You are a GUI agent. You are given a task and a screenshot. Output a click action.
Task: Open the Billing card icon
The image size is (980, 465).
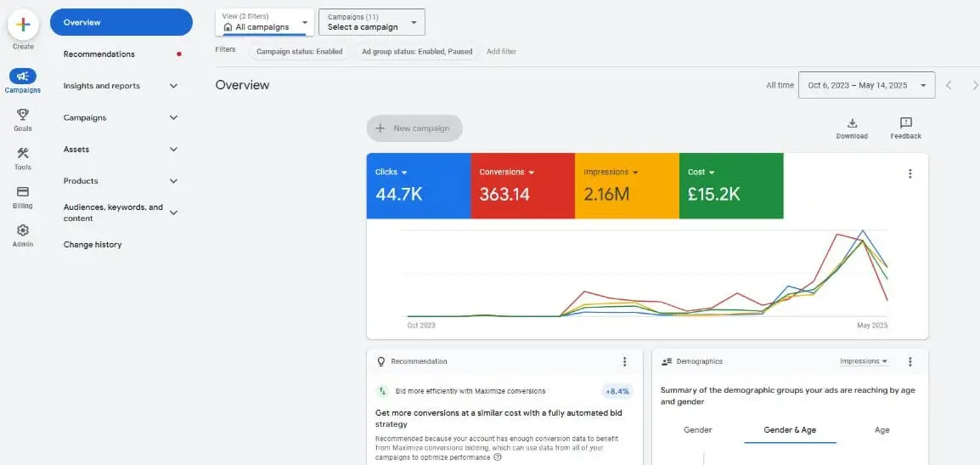tap(23, 192)
